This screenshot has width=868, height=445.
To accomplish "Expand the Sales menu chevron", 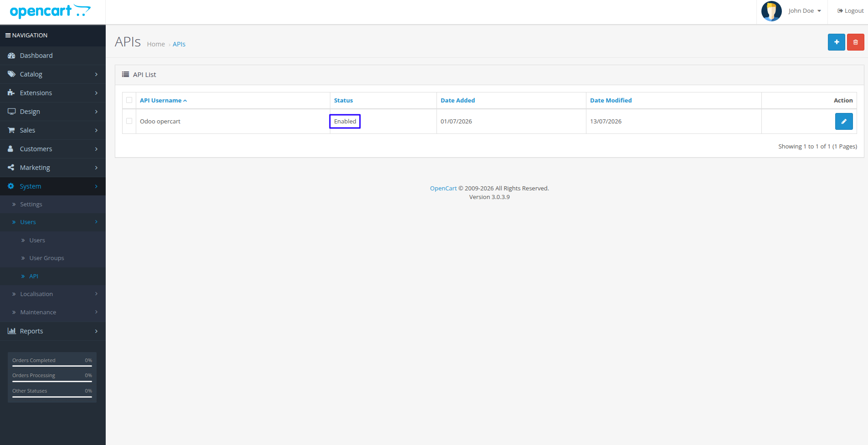I will point(96,130).
